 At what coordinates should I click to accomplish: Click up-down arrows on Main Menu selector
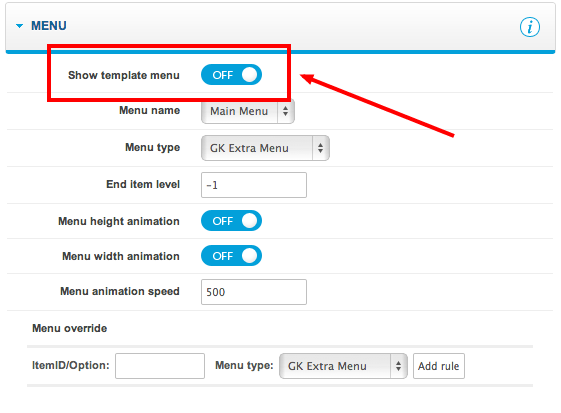[286, 111]
